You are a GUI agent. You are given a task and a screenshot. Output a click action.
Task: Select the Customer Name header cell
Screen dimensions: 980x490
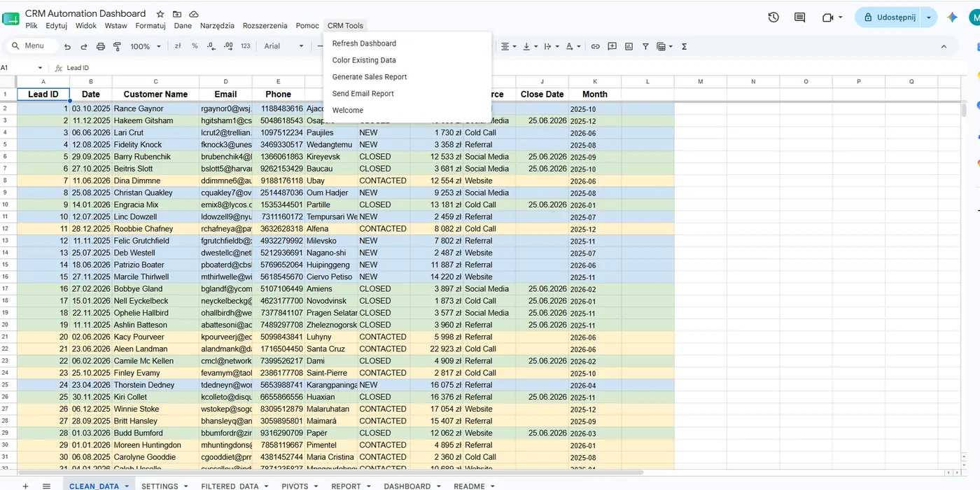coord(155,94)
